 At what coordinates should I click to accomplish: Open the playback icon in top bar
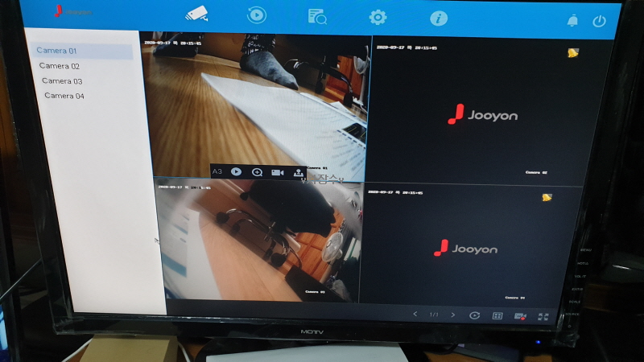pos(257,15)
